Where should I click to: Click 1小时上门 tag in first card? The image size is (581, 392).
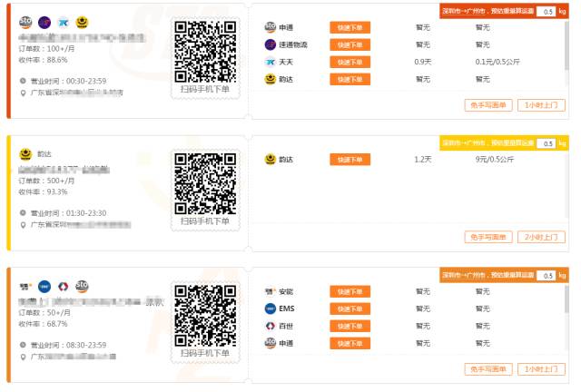click(541, 105)
